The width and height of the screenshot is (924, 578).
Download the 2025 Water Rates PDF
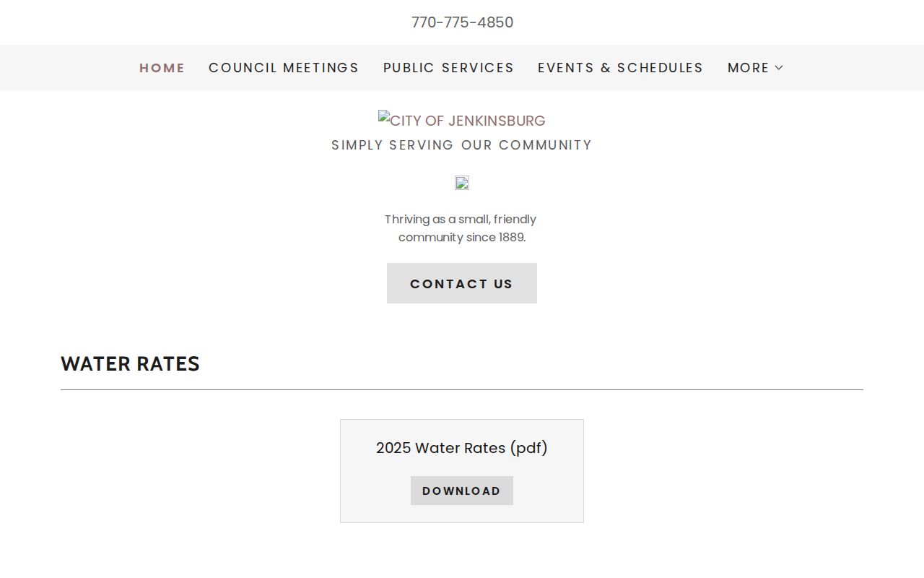pyautogui.click(x=462, y=491)
